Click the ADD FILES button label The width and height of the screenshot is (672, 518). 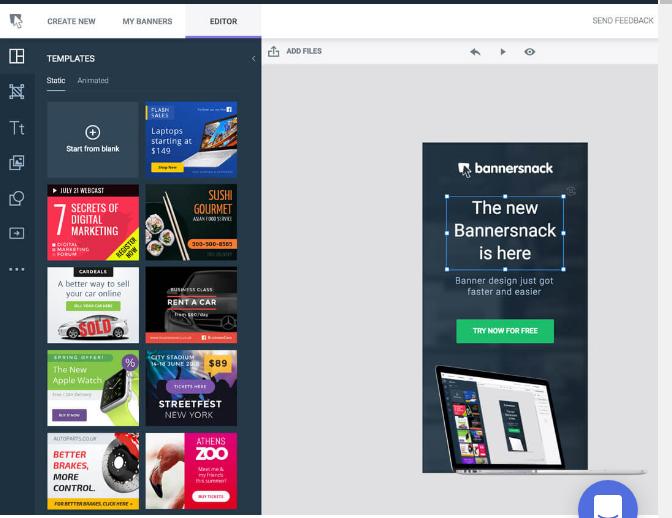coord(304,51)
